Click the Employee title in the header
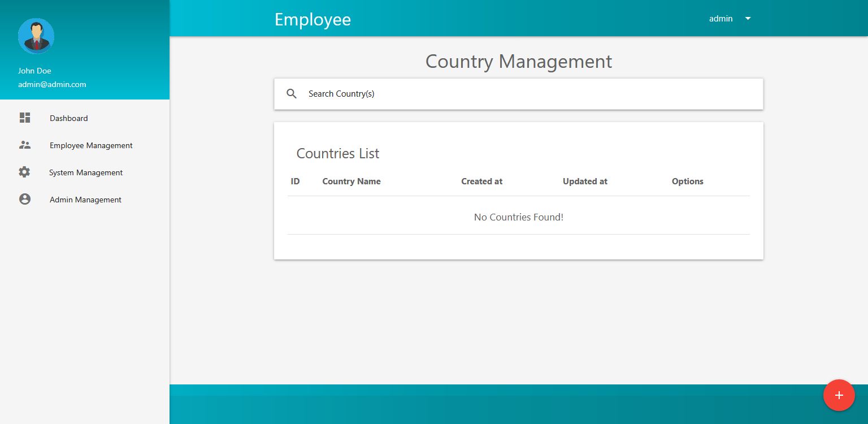Screen dimensions: 868x424 pos(313,20)
